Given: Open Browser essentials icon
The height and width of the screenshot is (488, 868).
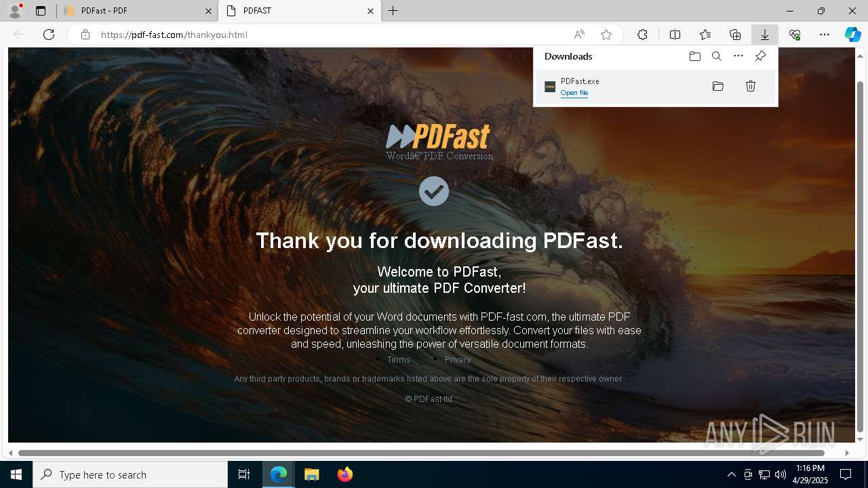Looking at the screenshot, I should coord(795,35).
